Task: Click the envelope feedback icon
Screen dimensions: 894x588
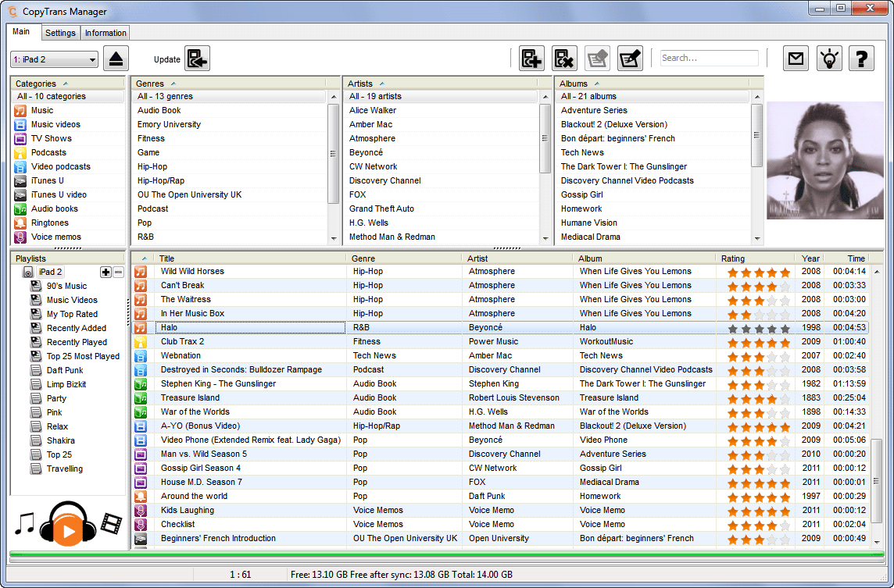Action: [x=796, y=58]
